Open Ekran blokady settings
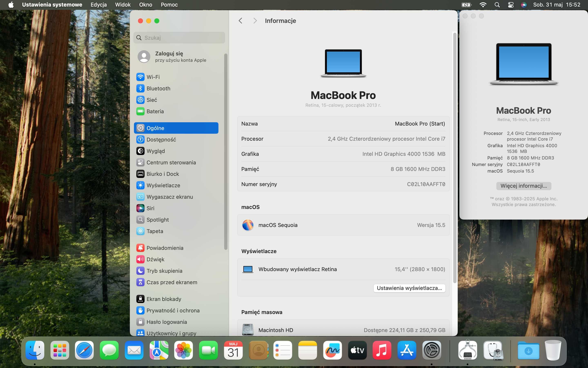 [x=176, y=299]
